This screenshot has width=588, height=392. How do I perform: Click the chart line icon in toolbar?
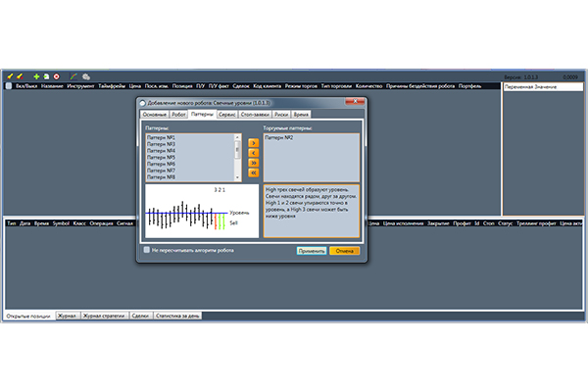tap(73, 75)
